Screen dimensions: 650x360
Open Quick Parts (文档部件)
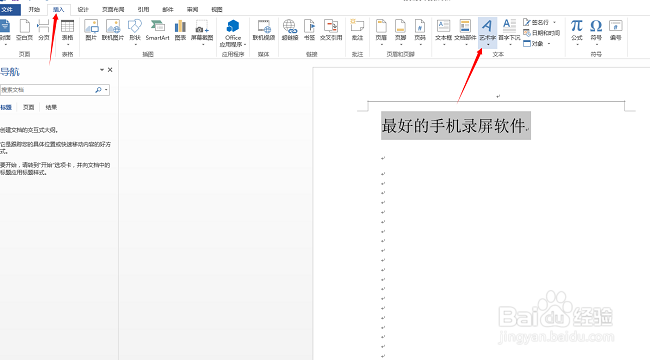[x=465, y=32]
